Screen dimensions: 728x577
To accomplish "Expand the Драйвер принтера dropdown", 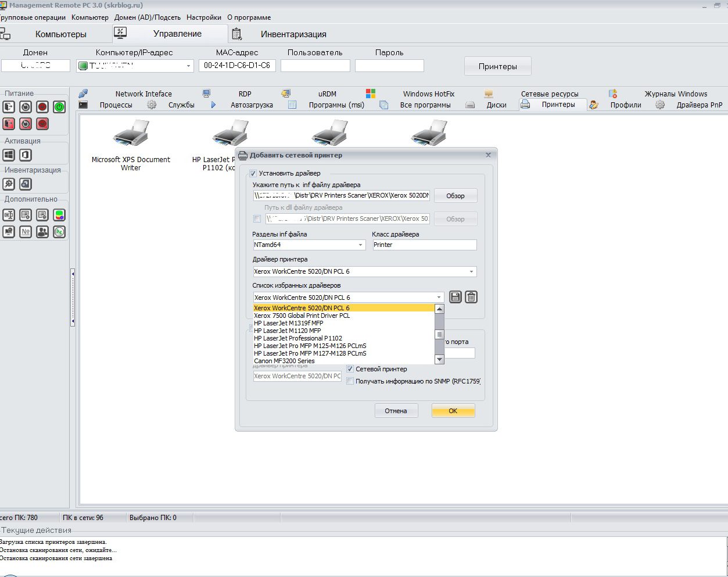I will [x=471, y=271].
